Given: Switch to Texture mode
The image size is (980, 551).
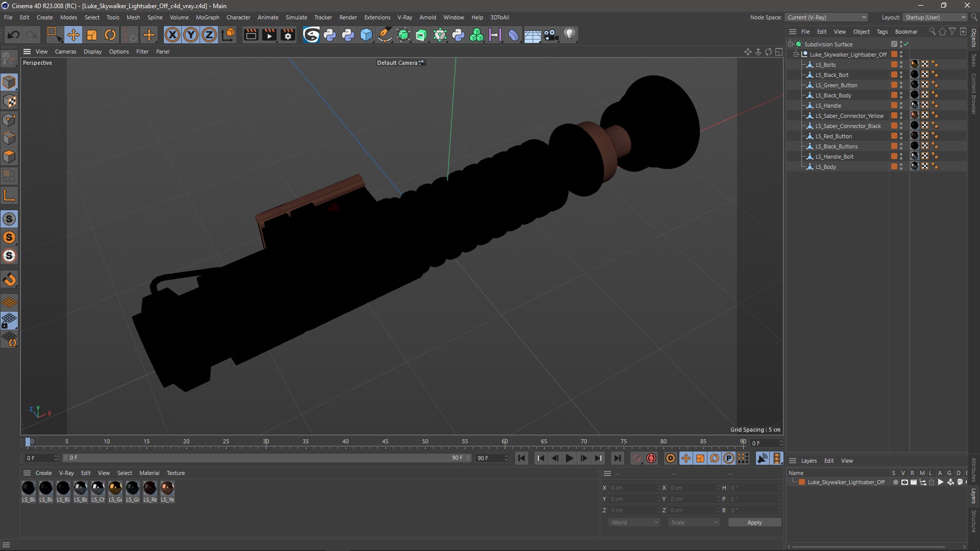Looking at the screenshot, I should [9, 101].
